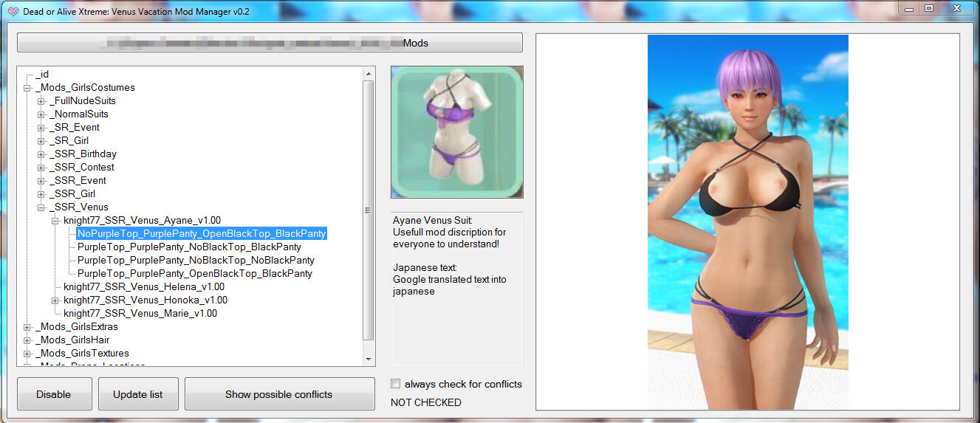Select the _SR_Event tree label
The width and height of the screenshot is (980, 423).
[x=74, y=127]
